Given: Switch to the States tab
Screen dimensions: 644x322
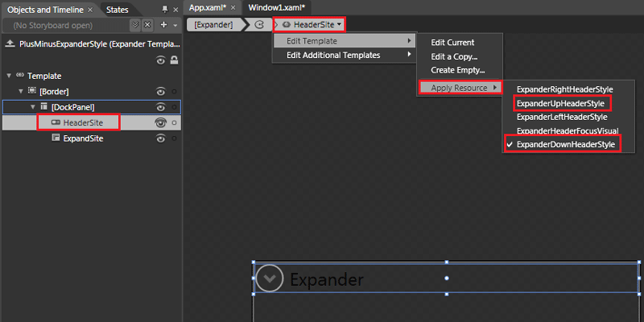Looking at the screenshot, I should click(x=117, y=10).
